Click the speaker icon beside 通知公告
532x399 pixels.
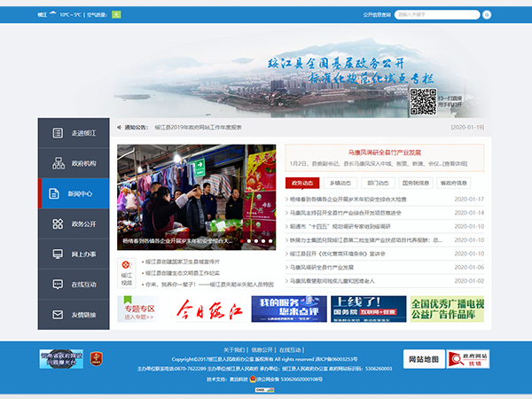pos(119,127)
